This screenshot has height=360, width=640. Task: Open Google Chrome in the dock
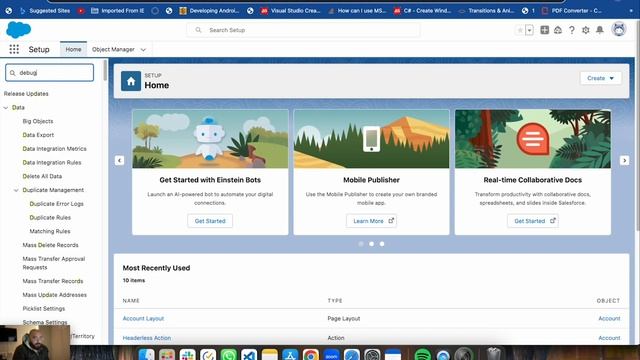(311, 354)
